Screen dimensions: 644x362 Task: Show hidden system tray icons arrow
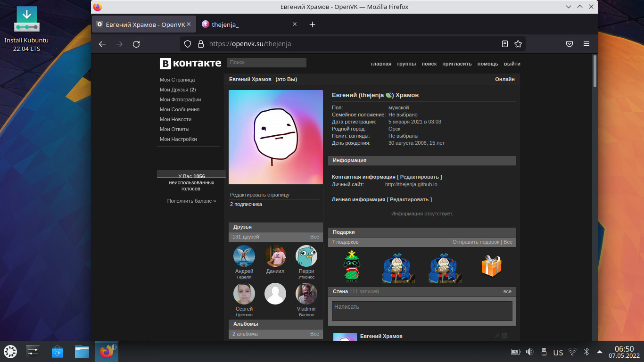tap(600, 352)
